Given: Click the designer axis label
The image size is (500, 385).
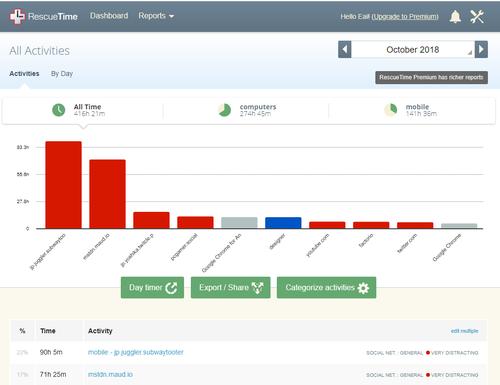Looking at the screenshot, I should click(x=277, y=242).
